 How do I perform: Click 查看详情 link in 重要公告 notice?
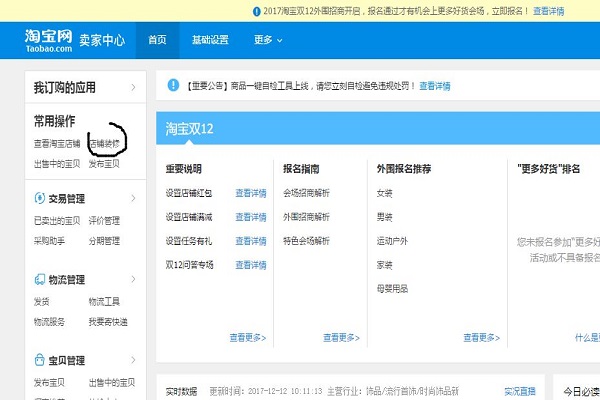pos(435,86)
